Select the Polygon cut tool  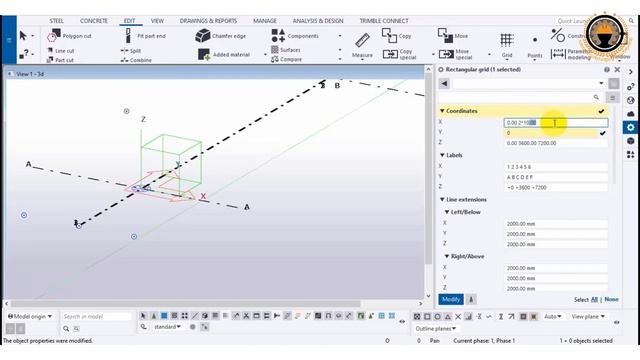pyautogui.click(x=69, y=36)
